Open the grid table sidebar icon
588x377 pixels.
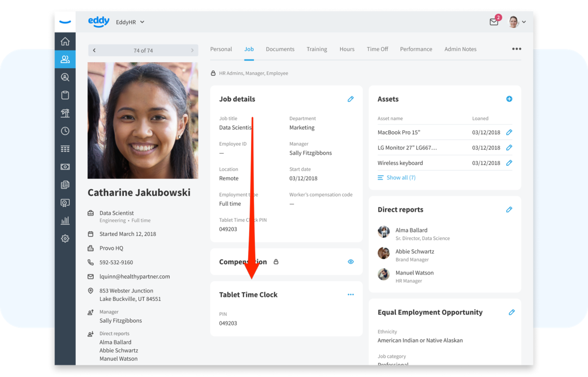(65, 149)
